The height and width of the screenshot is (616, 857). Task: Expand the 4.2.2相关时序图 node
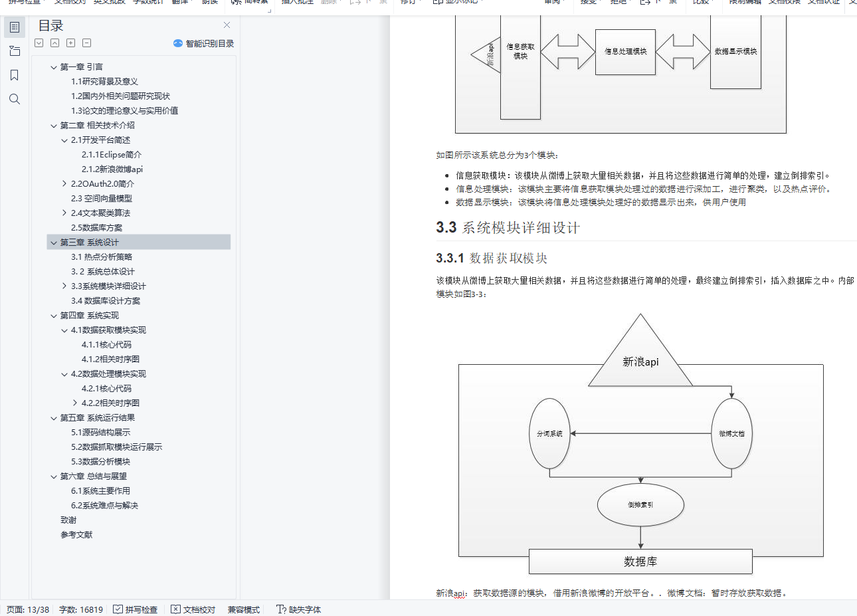click(x=75, y=403)
